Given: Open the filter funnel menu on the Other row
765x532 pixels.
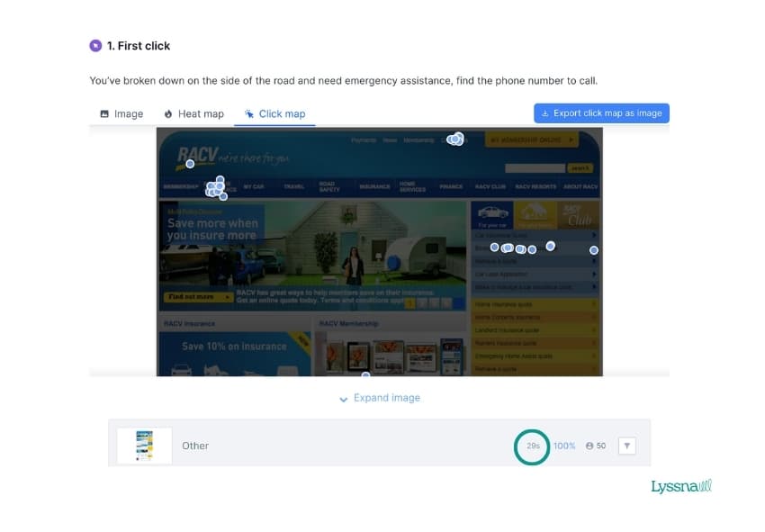Looking at the screenshot, I should pyautogui.click(x=627, y=446).
